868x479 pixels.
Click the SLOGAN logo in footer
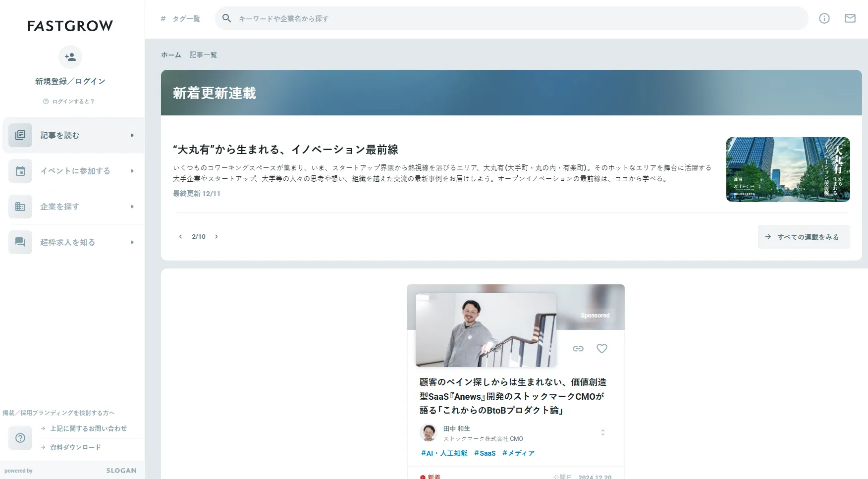pos(121,471)
